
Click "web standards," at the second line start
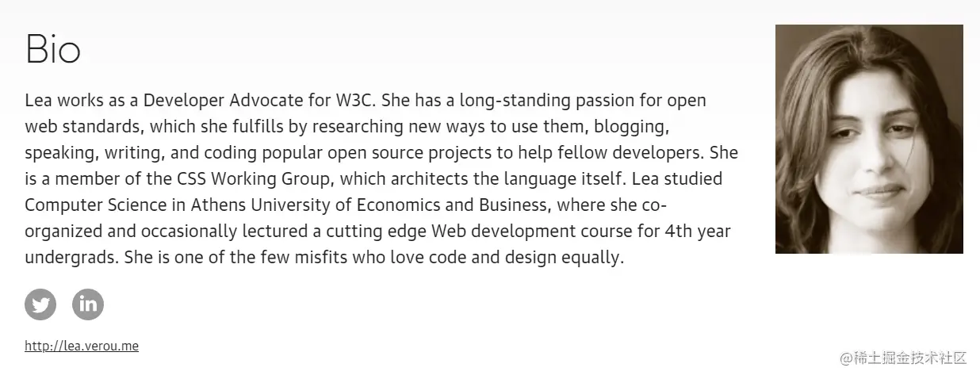point(83,127)
